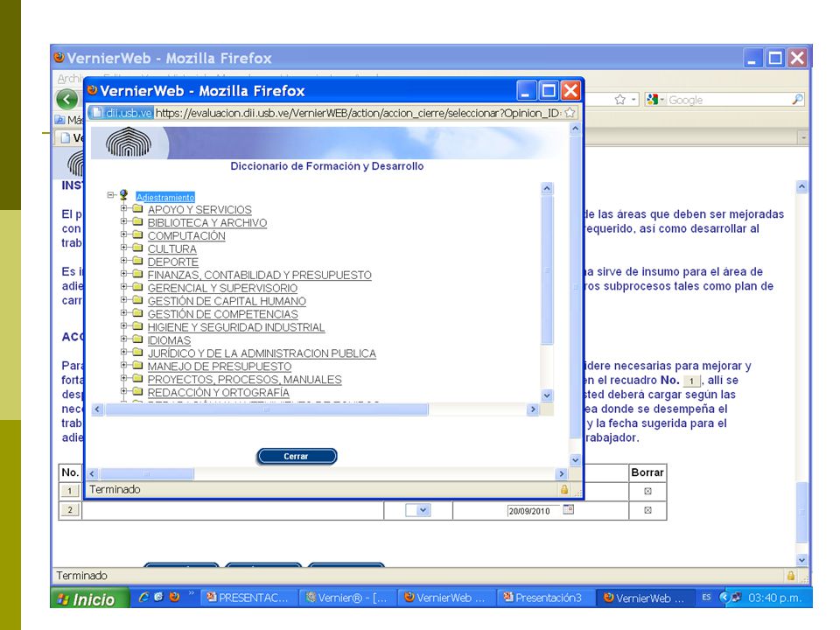Open the Google search engine selector
The width and height of the screenshot is (840, 630).
(x=655, y=100)
